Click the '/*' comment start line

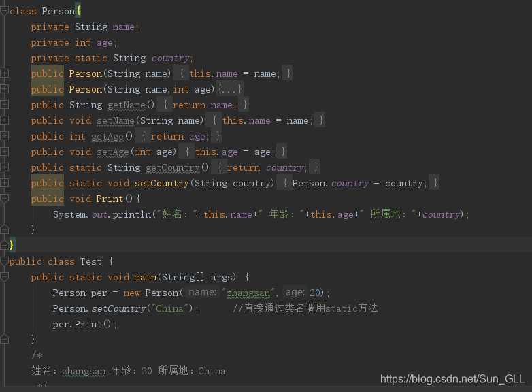(37, 355)
